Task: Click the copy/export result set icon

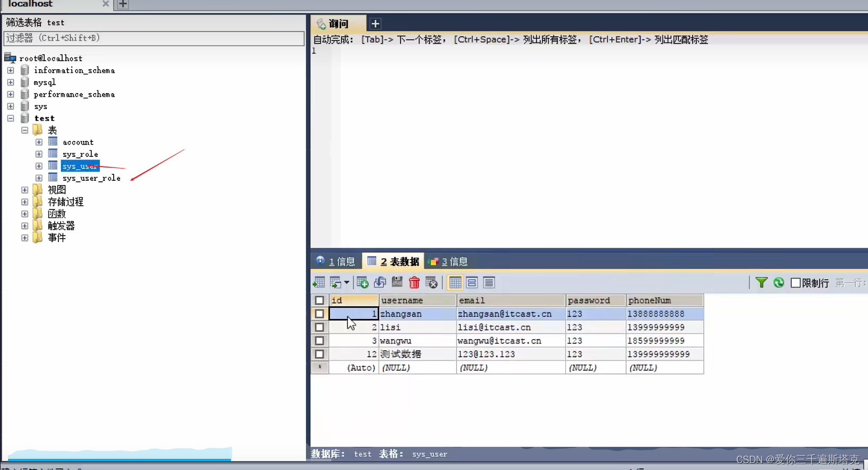Action: (x=336, y=282)
